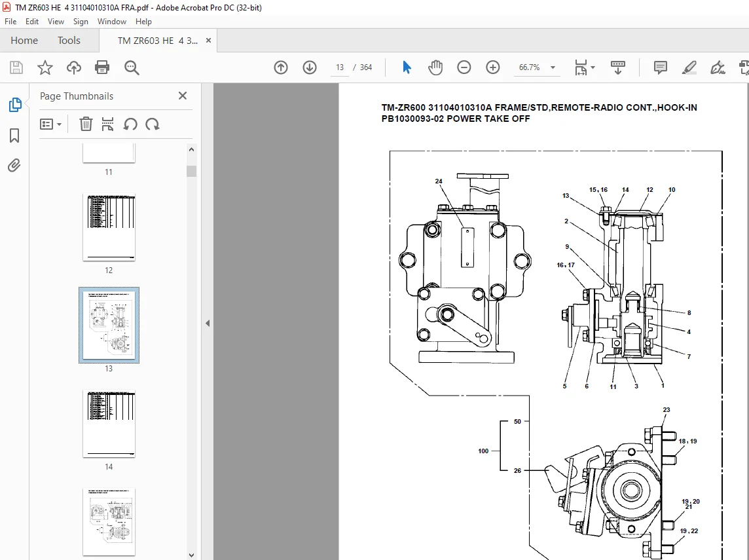
Task: Select the page 15 thumbnail at bottom
Action: click(109, 522)
